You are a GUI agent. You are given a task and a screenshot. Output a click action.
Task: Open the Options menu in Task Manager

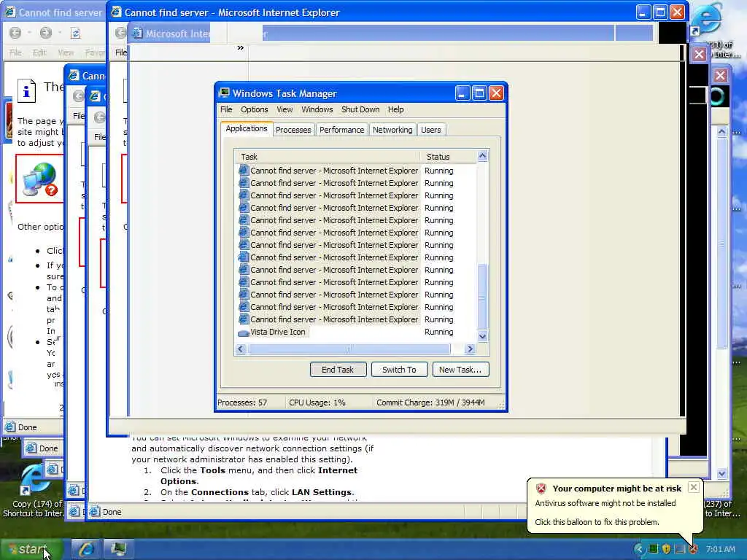(x=255, y=109)
